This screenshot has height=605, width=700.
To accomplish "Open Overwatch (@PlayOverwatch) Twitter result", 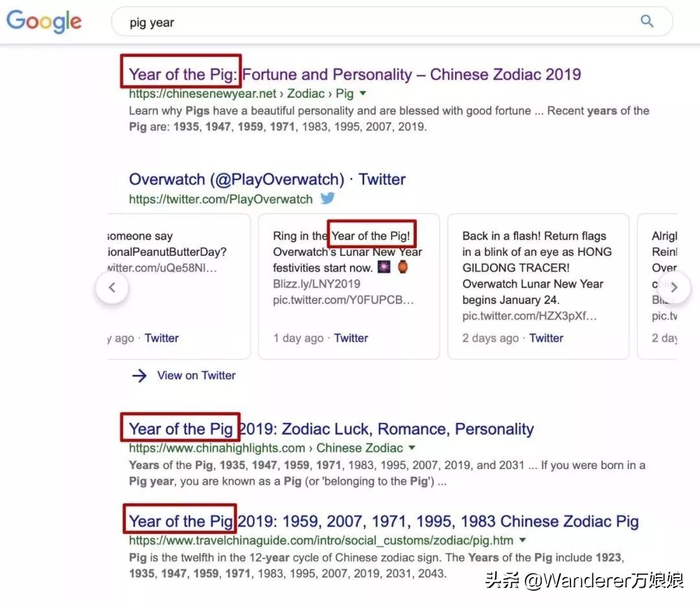I will [267, 179].
